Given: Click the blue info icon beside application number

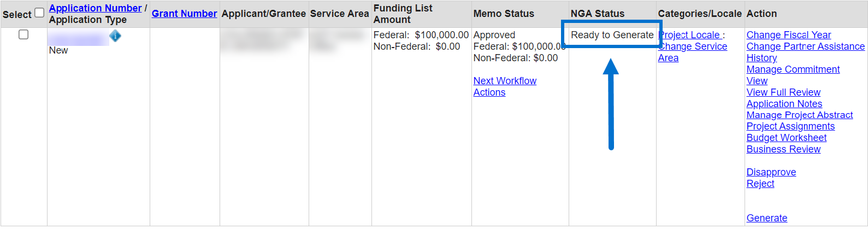Looking at the screenshot, I should click(115, 36).
